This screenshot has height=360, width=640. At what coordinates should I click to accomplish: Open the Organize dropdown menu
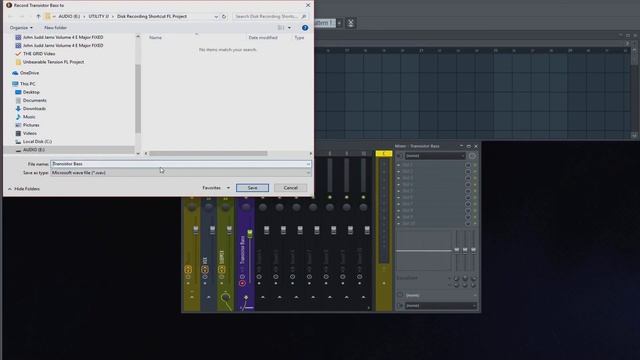click(x=21, y=28)
